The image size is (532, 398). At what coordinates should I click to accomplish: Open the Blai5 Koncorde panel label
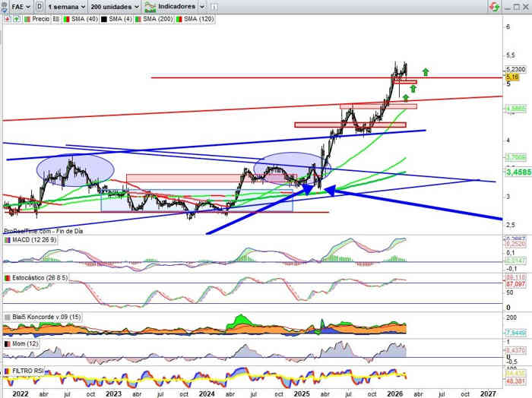click(x=42, y=317)
